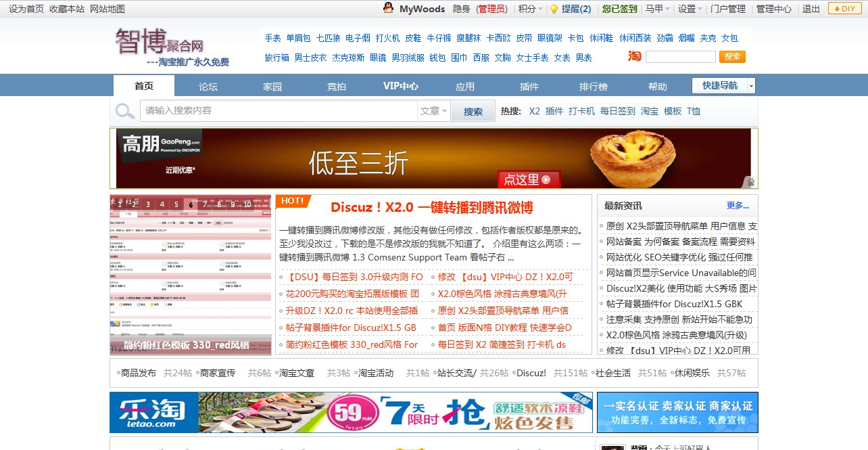Viewport: 868px width, 450px height.
Task: Open the 商品发布 forum category link
Action: pyautogui.click(x=138, y=373)
